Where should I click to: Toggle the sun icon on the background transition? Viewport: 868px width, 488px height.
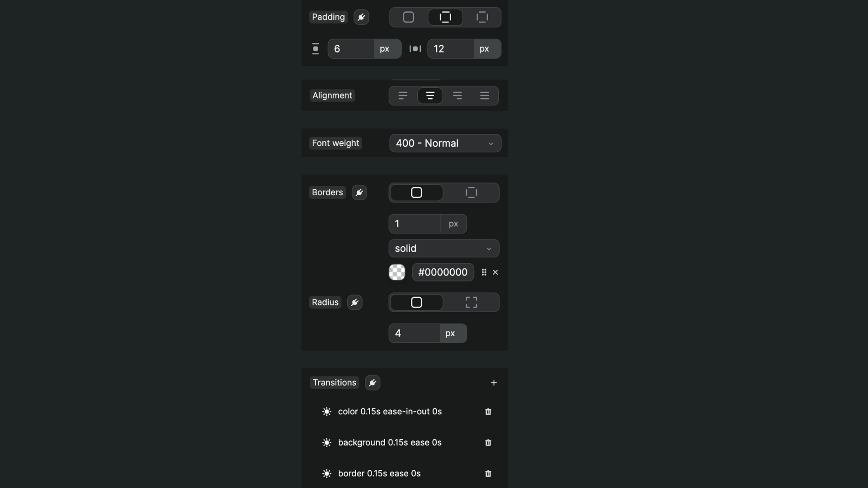pos(327,443)
